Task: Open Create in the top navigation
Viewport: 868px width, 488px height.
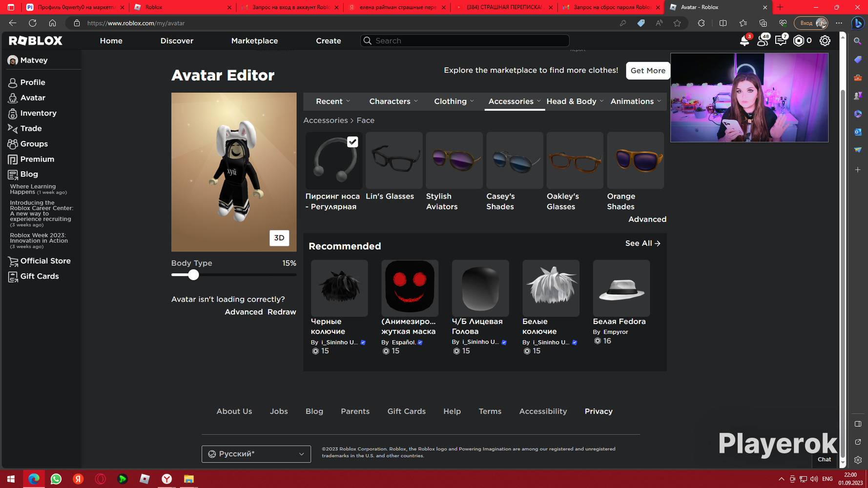Action: click(x=329, y=41)
